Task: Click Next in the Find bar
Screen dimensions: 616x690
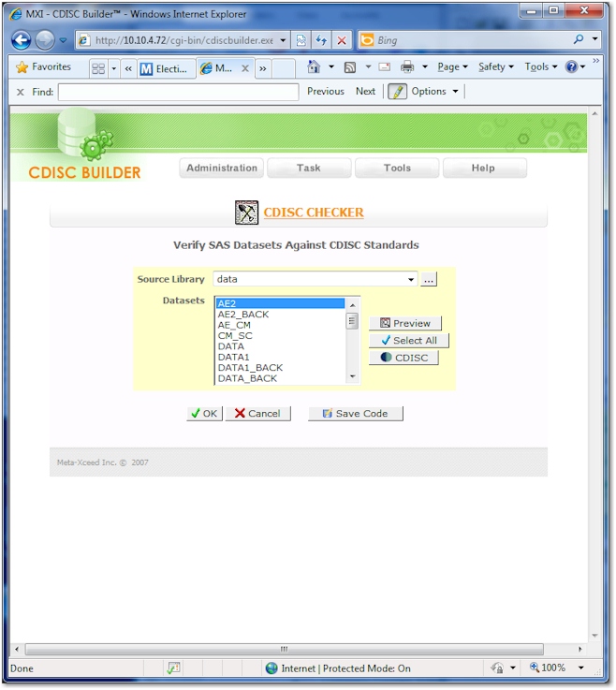Action: pyautogui.click(x=366, y=91)
